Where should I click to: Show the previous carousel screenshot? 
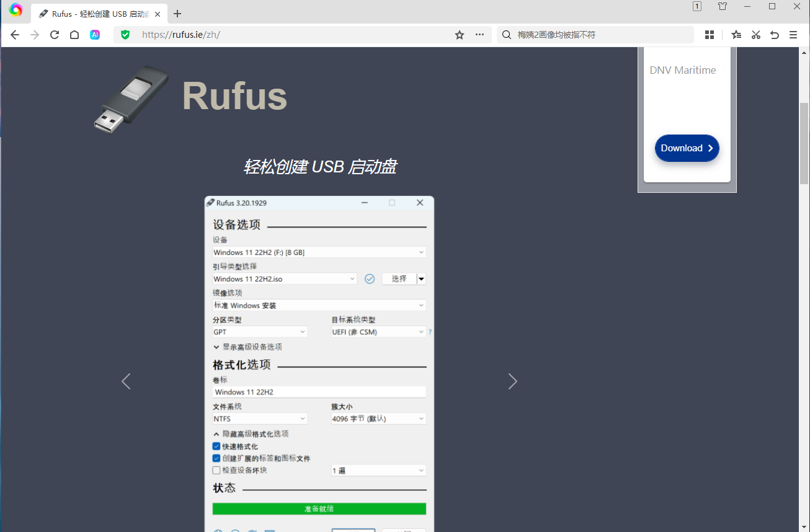point(126,381)
